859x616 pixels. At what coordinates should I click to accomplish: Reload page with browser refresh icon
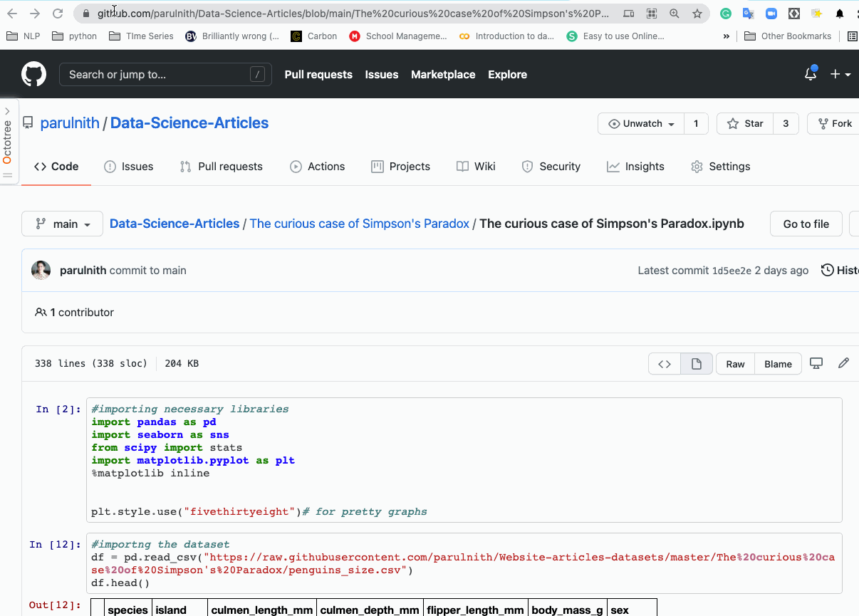58,14
